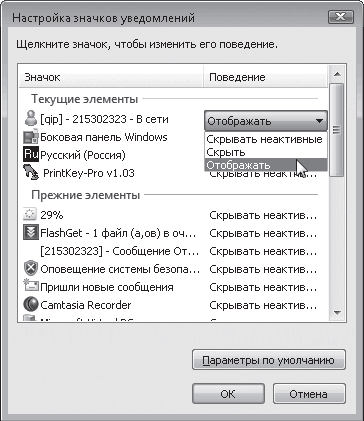This screenshot has height=421, width=364.
Task: Click the security alert shield icon
Action: click(x=31, y=268)
